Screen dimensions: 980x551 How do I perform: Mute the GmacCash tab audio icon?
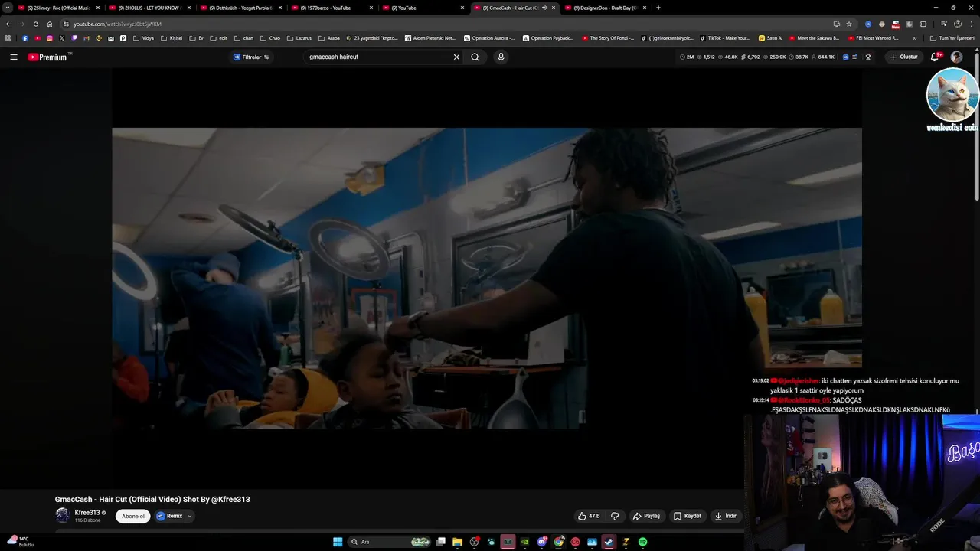coord(544,8)
